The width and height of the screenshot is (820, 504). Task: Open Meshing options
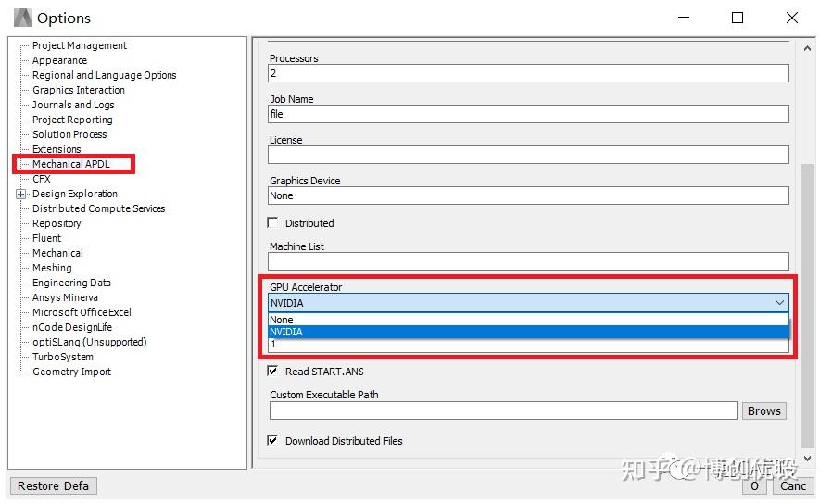coord(52,268)
